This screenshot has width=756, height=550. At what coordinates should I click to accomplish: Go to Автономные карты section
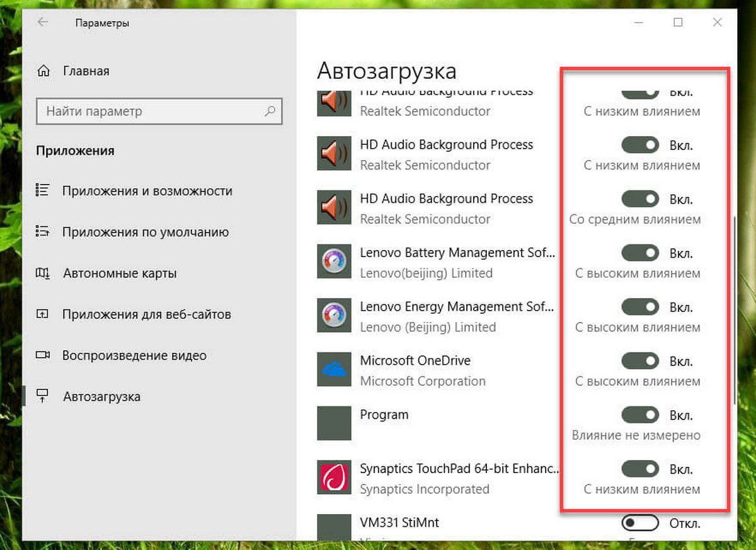coord(120,273)
